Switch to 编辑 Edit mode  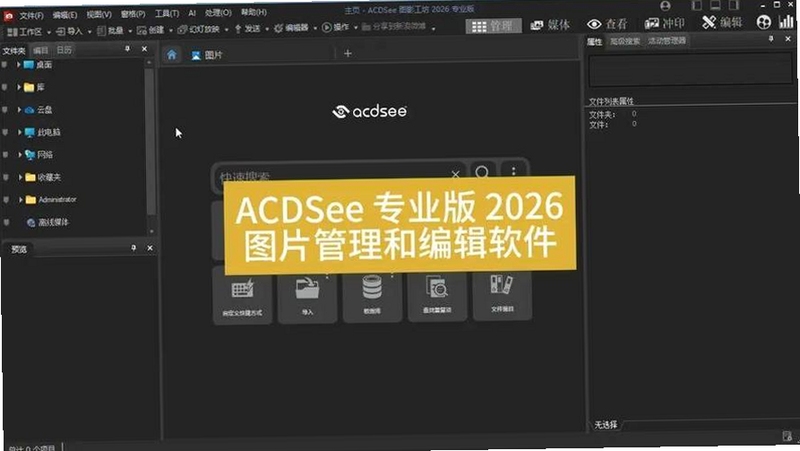[721, 22]
